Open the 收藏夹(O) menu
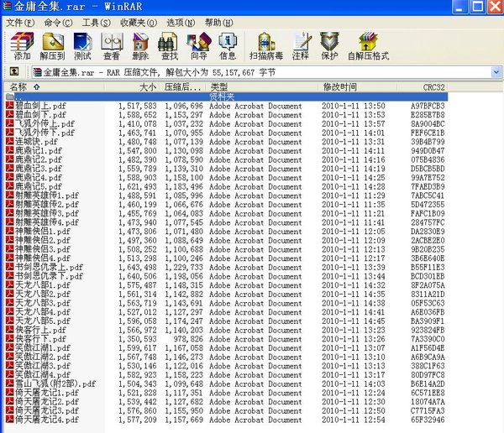 139,23
